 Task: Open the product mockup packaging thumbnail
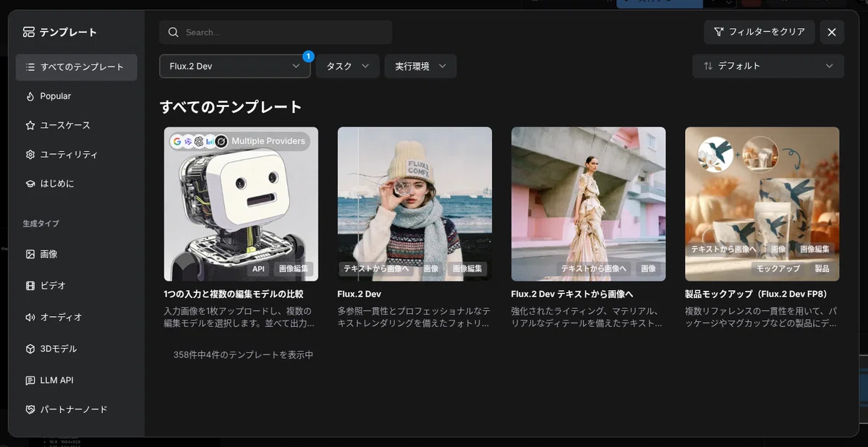point(762,204)
